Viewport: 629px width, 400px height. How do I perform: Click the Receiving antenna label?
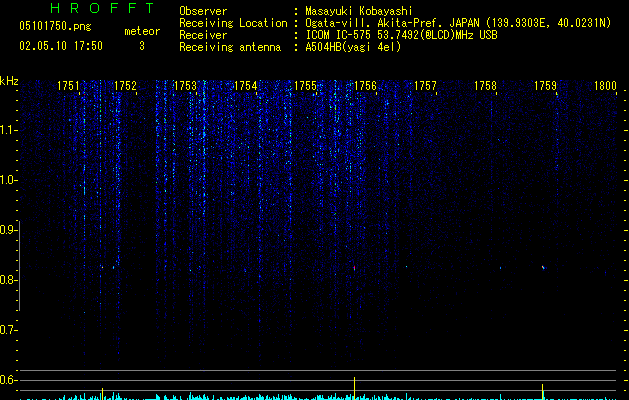[230, 47]
